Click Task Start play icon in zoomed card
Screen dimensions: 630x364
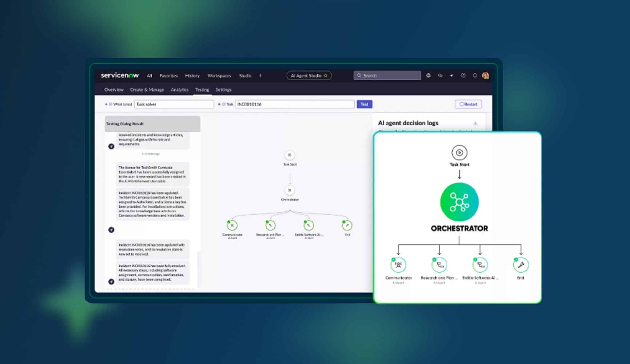click(x=459, y=153)
